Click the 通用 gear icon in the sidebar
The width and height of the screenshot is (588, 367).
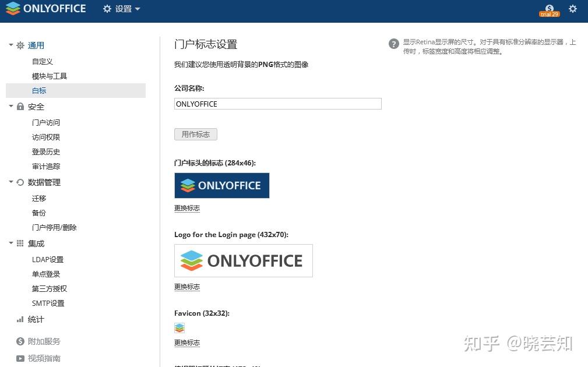20,45
